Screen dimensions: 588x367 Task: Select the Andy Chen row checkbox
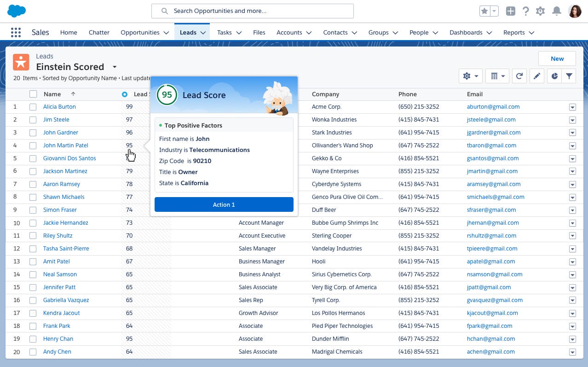pos(33,352)
